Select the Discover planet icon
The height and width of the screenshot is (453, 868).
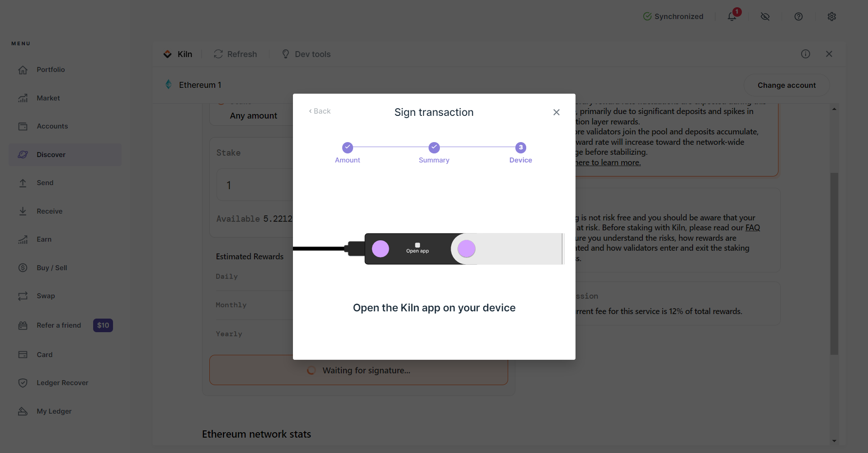[x=23, y=155]
